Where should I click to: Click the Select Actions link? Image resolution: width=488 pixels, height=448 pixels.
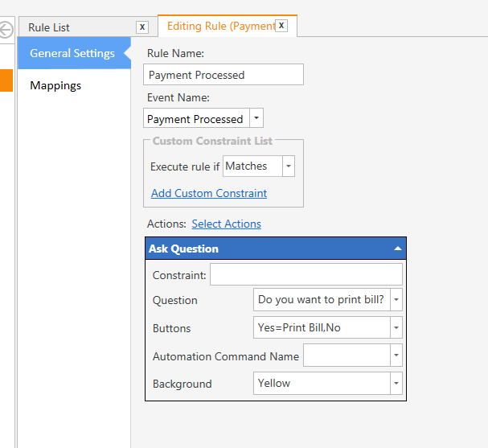[226, 224]
